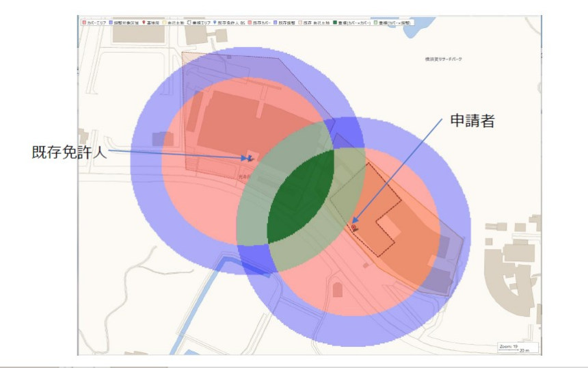Click the 既存 自己土地 legend entry
The image size is (588, 368).
[314, 23]
